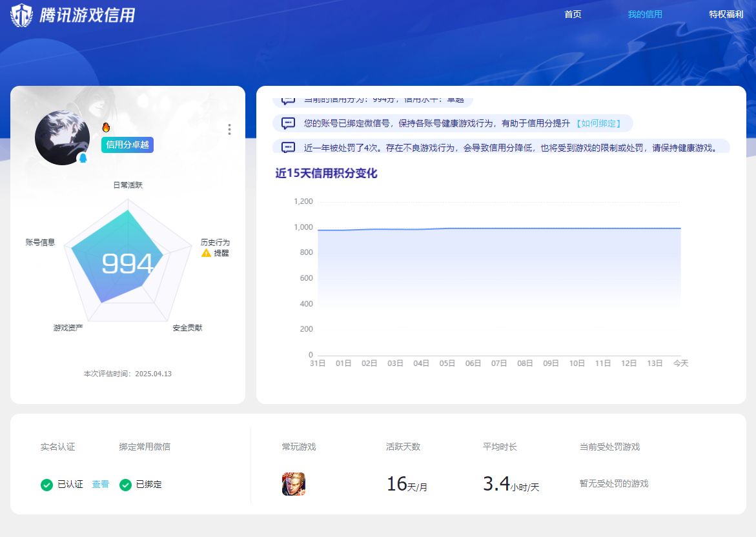Click the 当前受处罚游戏 label
756x537 pixels.
click(x=609, y=447)
